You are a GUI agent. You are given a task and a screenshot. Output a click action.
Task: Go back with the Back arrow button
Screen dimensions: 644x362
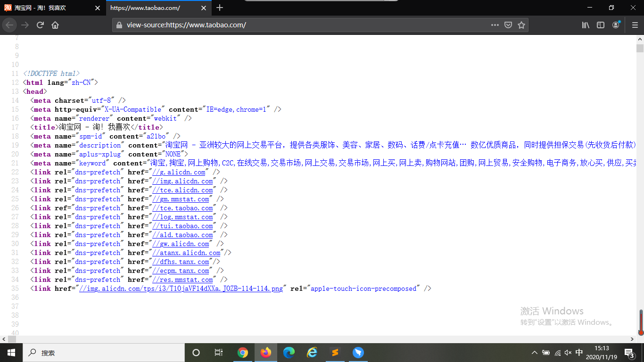[9, 25]
